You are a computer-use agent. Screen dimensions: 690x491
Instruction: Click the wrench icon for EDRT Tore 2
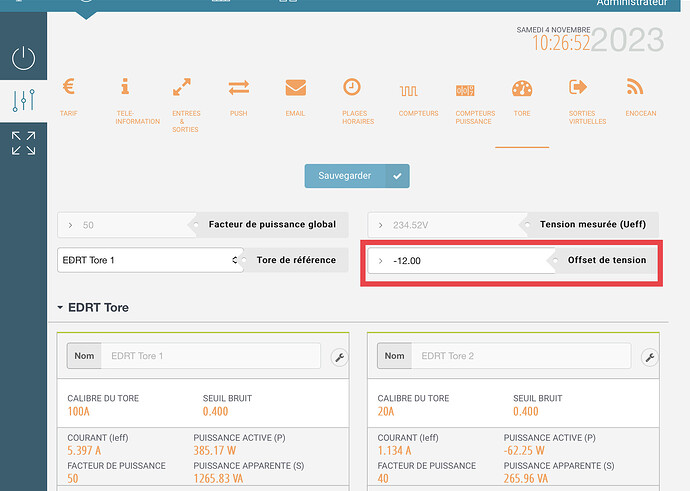click(650, 358)
